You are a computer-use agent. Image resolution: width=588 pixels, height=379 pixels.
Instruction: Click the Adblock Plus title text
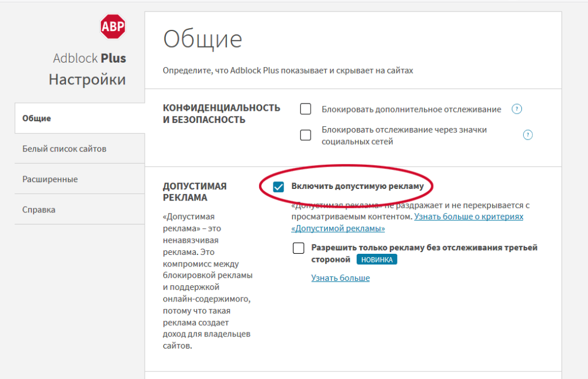coord(90,58)
